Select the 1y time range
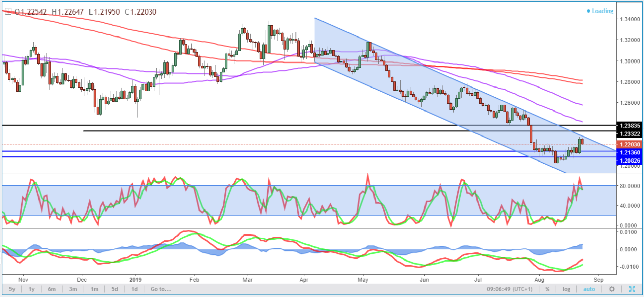Screen dimensions: 644x297 click(31, 289)
